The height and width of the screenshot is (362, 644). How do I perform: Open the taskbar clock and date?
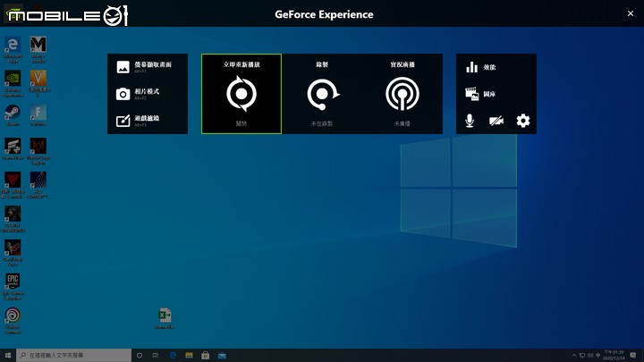pyautogui.click(x=614, y=355)
